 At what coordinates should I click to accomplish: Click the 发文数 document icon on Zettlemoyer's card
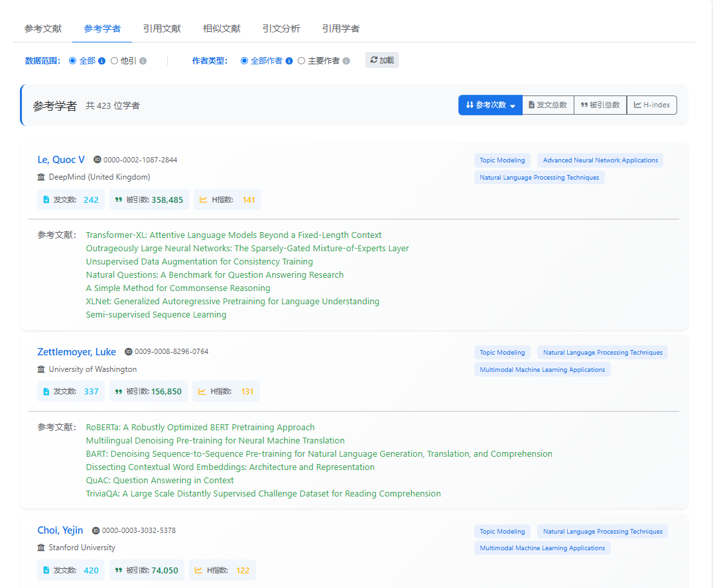point(46,391)
